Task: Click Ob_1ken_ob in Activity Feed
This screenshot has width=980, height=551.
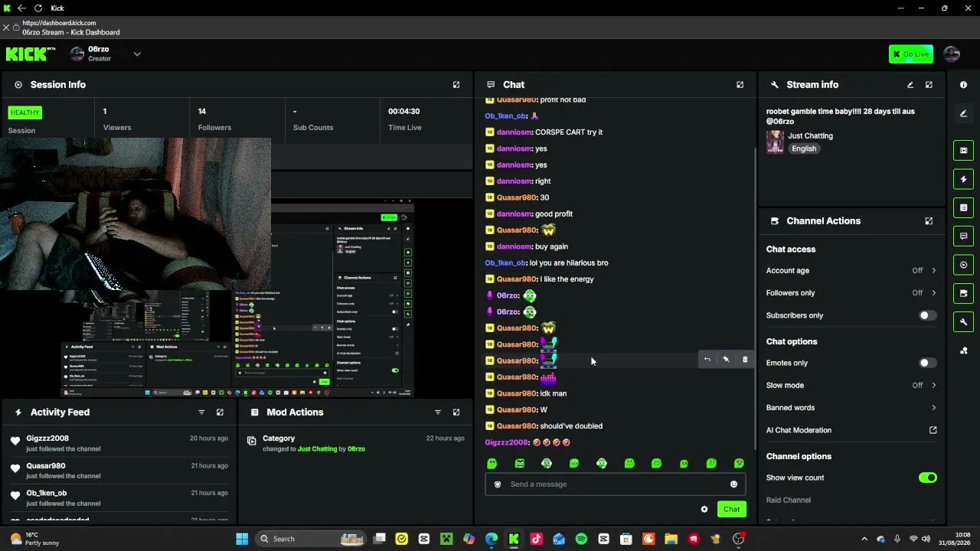Action: (x=47, y=494)
